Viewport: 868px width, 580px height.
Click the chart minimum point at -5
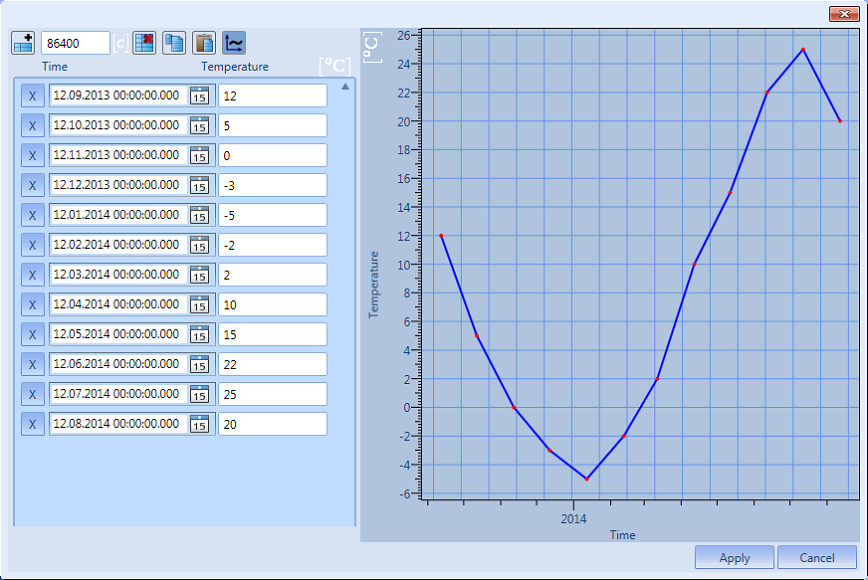pos(587,479)
